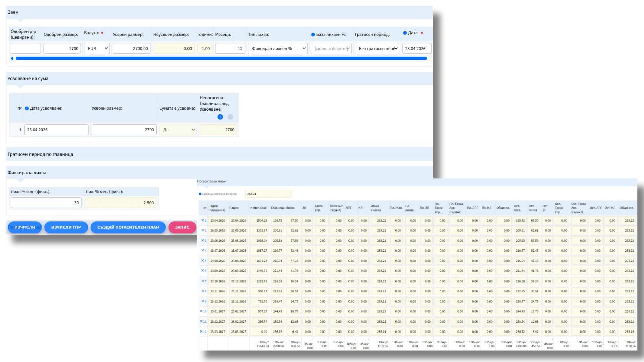Click Непог. Глав. value 2504.28
Viewport: 644px width, 362px height.
pyautogui.click(x=260, y=220)
